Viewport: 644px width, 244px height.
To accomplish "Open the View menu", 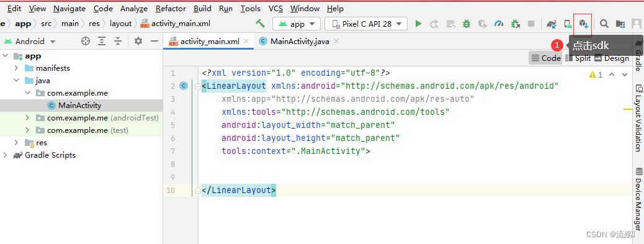I will pos(38,9).
